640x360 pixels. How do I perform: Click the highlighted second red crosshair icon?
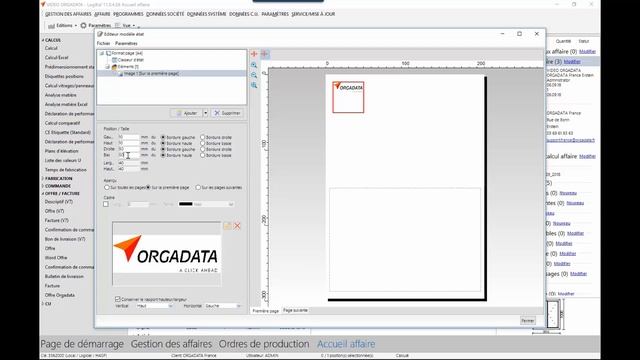264,54
